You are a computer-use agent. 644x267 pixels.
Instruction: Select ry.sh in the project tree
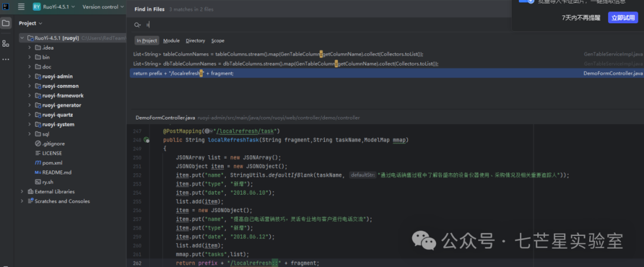48,182
